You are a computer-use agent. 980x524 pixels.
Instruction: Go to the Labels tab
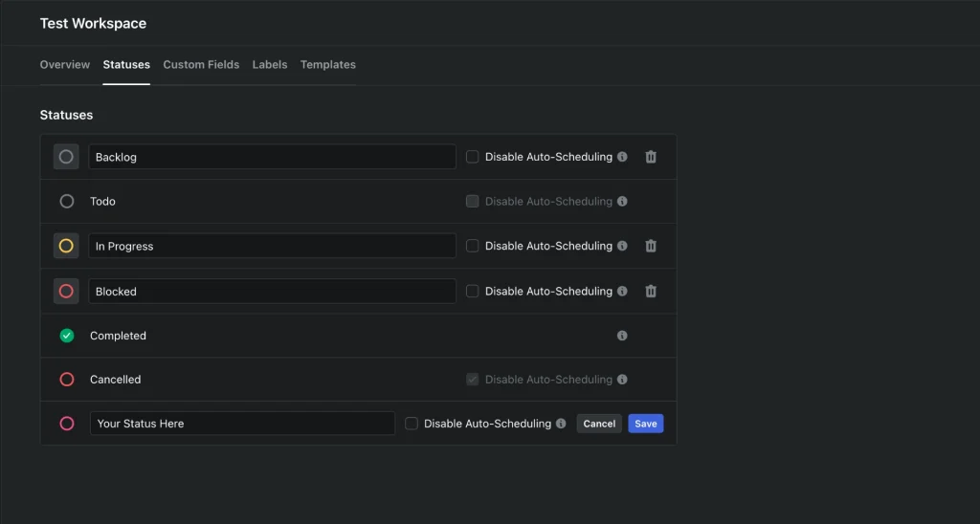[270, 65]
